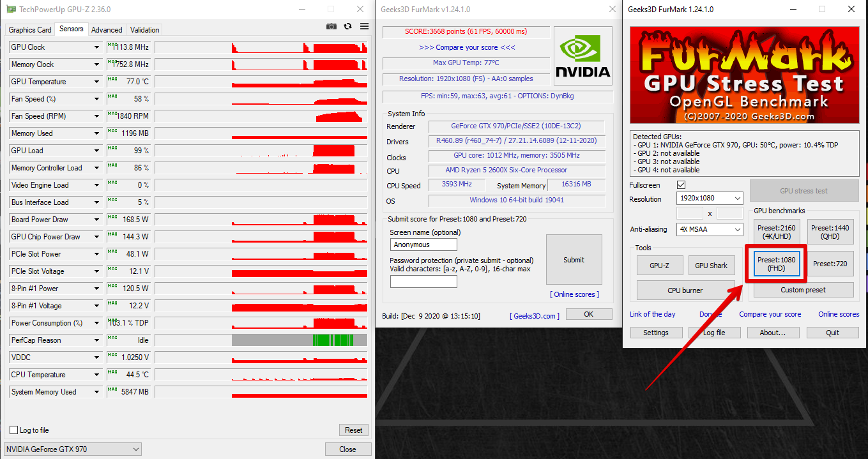This screenshot has width=868, height=459.
Task: Launch GPU Shark tool
Action: pyautogui.click(x=711, y=266)
